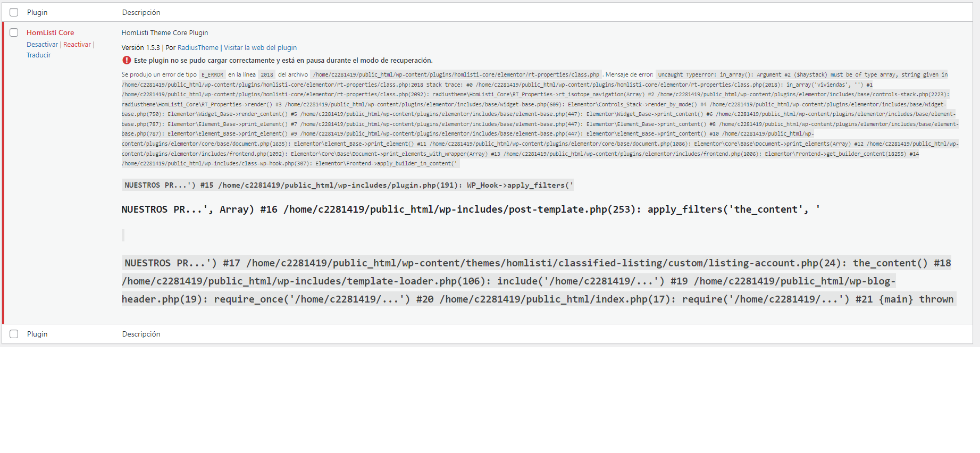The image size is (980, 453).
Task: Click the E_ERROR code label
Action: 212,75
